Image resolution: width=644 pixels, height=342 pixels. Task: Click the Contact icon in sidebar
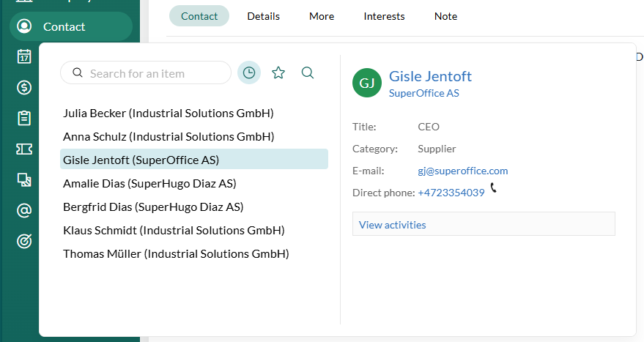click(x=24, y=26)
